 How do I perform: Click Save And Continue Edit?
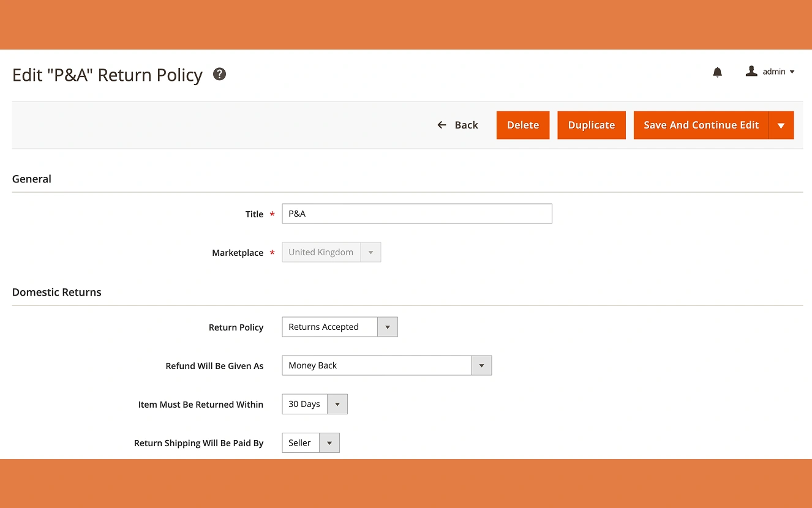701,125
